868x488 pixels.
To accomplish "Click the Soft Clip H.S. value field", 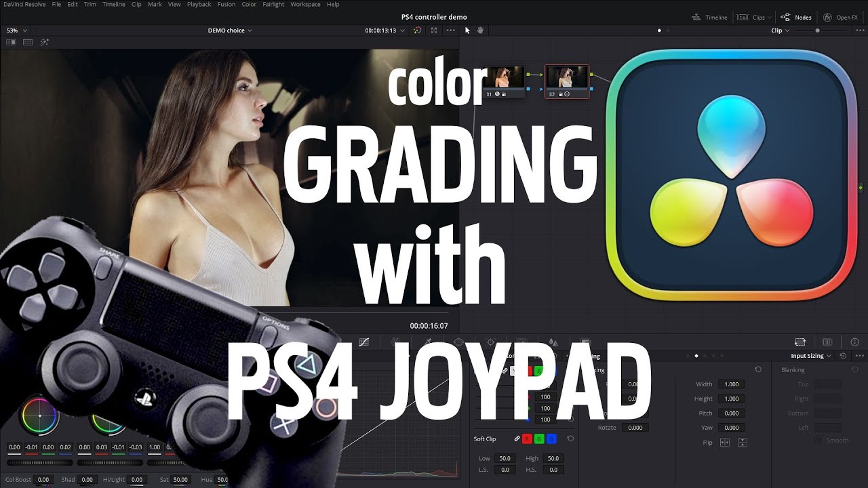I will 553,470.
